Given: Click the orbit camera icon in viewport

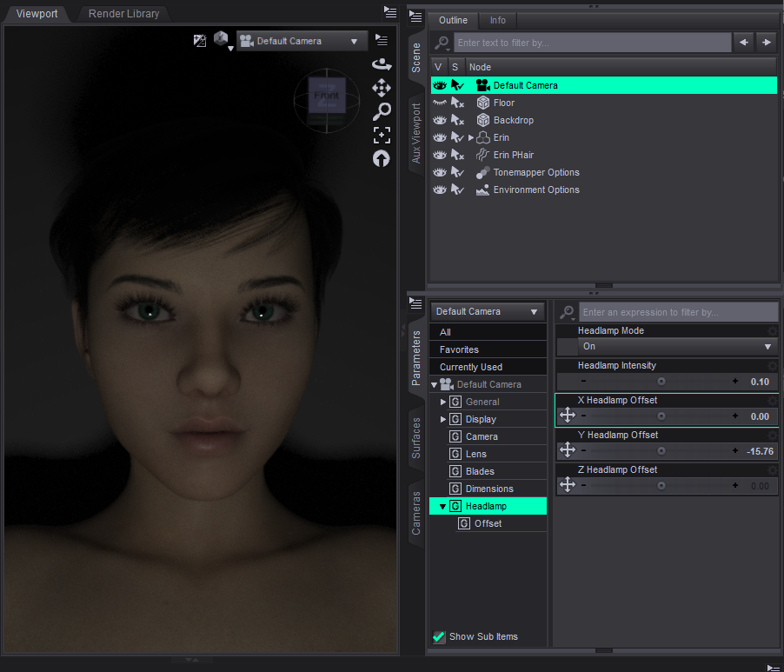Looking at the screenshot, I should [382, 63].
